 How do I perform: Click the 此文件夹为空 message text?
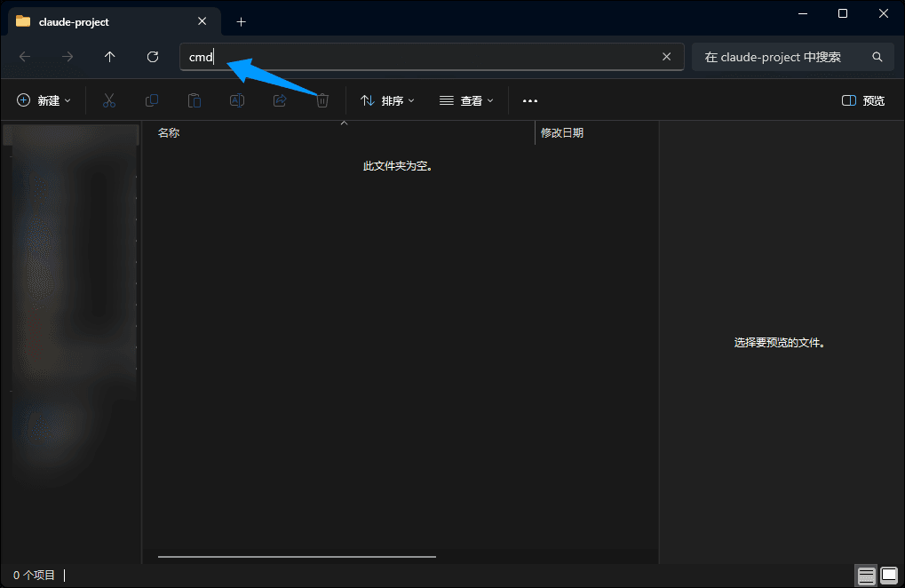point(398,166)
